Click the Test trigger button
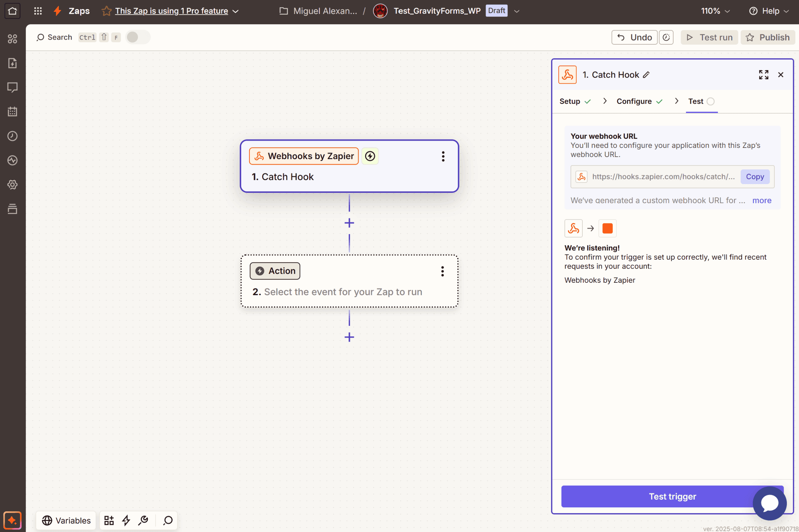The width and height of the screenshot is (799, 532). point(672,496)
